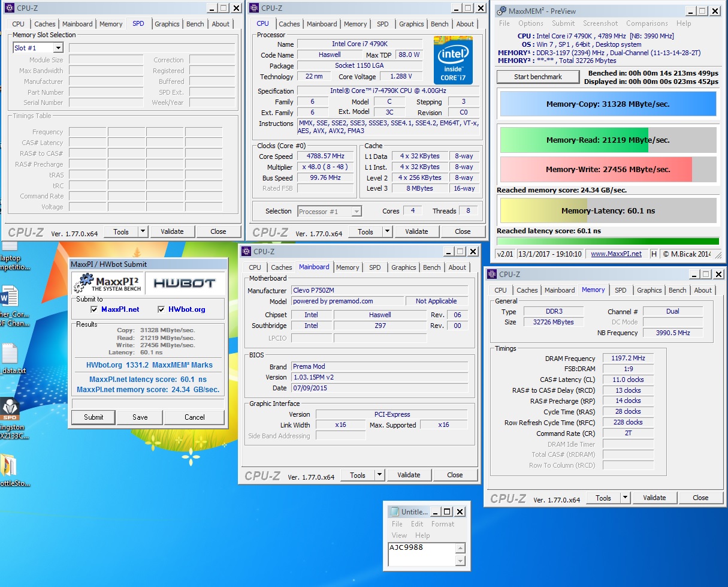This screenshot has height=587, width=728.
Task: Click Submit in MaxxPI HWbot dialog
Action: click(93, 417)
